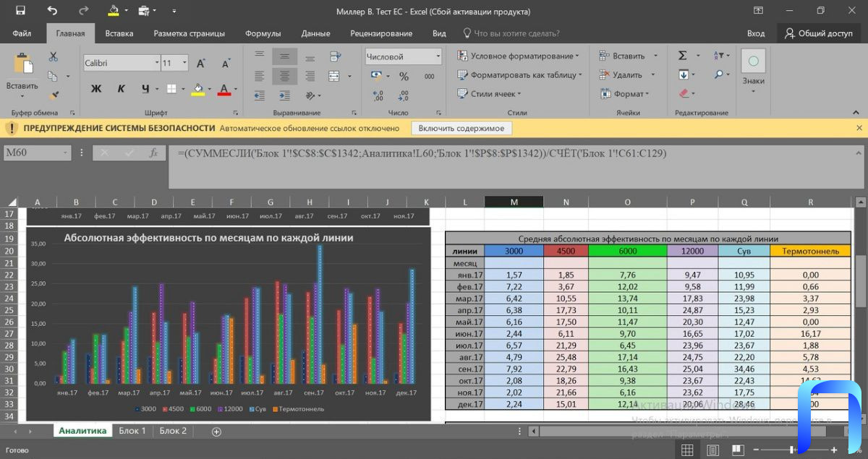Expand Условное форматирование menu
This screenshot has width=868, height=459.
click(x=518, y=56)
